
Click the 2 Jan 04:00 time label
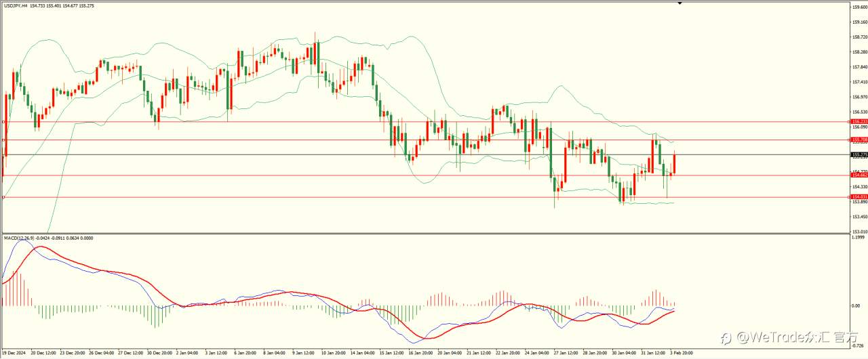187,353
